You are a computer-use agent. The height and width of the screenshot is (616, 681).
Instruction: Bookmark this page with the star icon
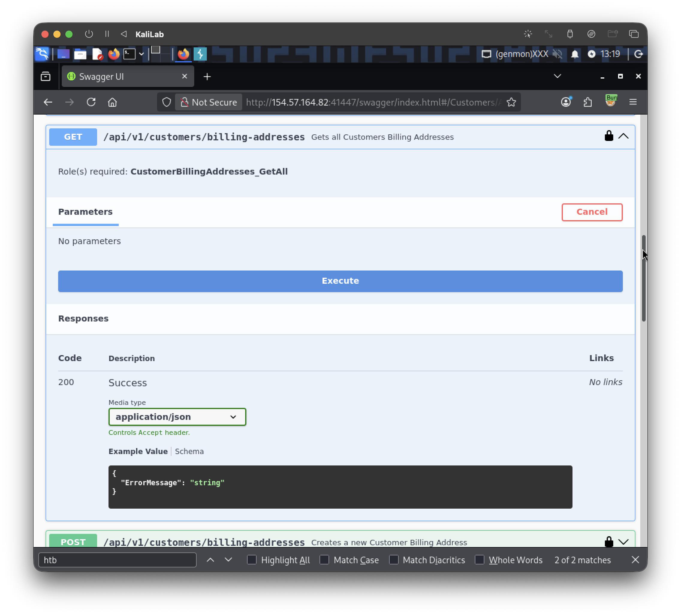point(511,102)
